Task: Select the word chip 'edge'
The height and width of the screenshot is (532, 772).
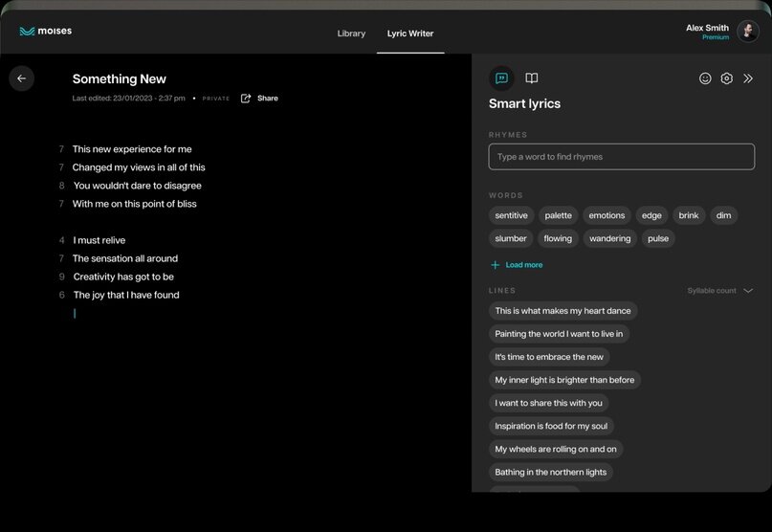Action: 651,215
